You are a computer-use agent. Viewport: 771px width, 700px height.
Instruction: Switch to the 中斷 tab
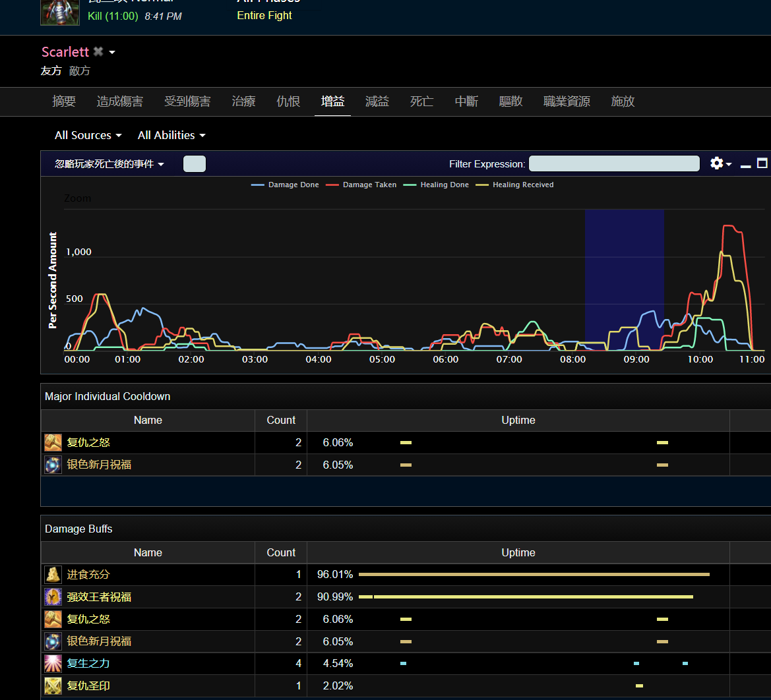(466, 102)
